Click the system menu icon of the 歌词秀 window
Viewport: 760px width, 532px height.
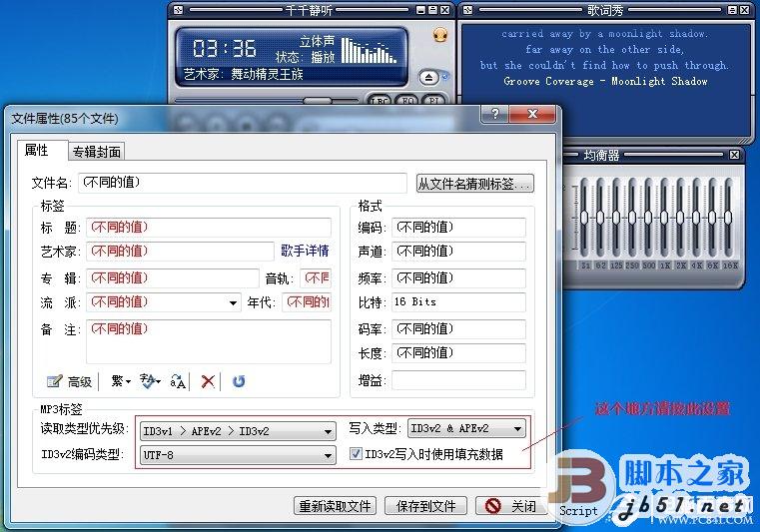[x=467, y=10]
